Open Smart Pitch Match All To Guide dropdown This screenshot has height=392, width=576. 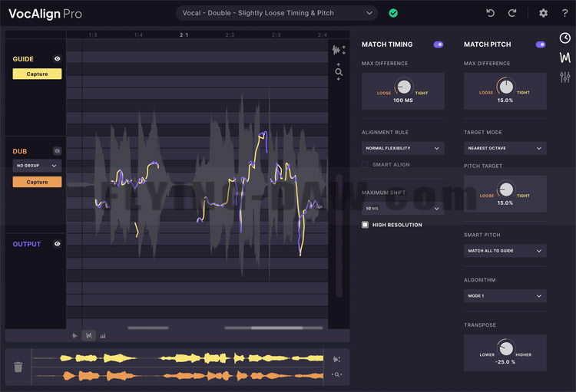point(505,251)
